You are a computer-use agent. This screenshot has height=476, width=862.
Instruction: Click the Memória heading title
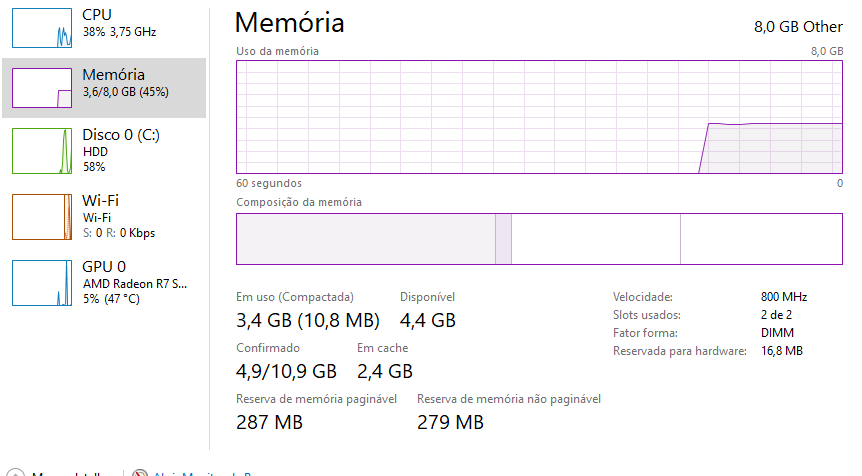(x=290, y=23)
